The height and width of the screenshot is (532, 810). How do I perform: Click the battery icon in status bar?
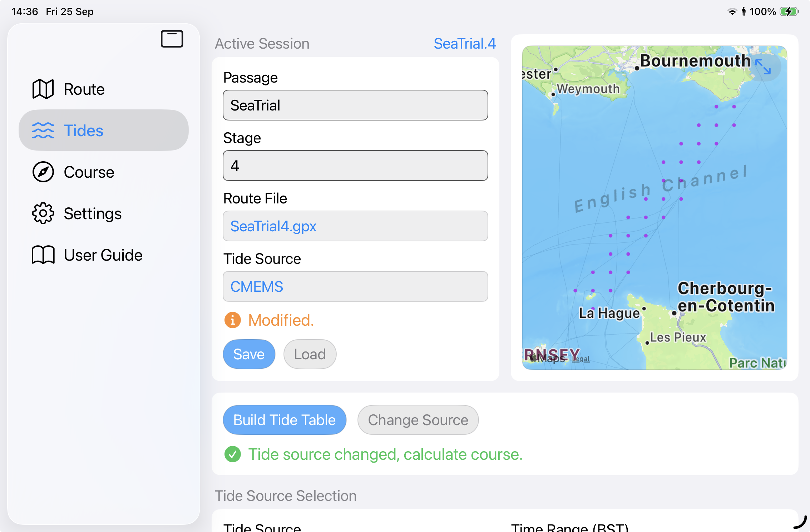789,11
